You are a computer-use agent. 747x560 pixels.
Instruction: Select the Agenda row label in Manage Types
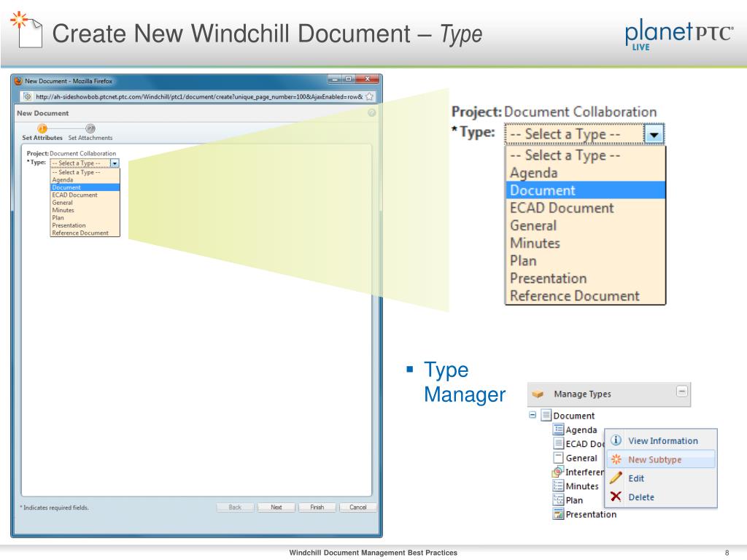(x=581, y=430)
